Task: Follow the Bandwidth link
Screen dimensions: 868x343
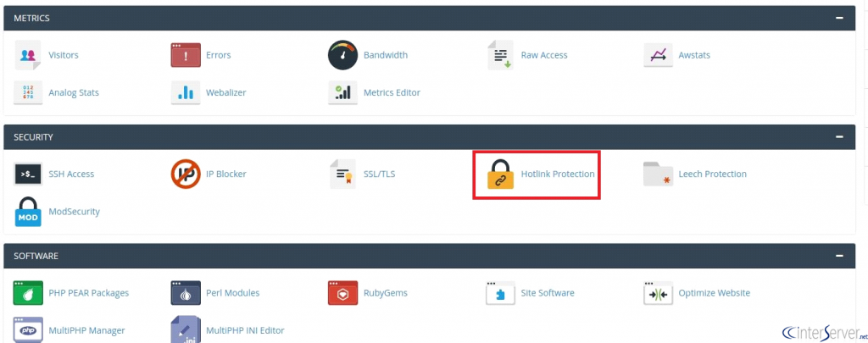Action: [386, 55]
